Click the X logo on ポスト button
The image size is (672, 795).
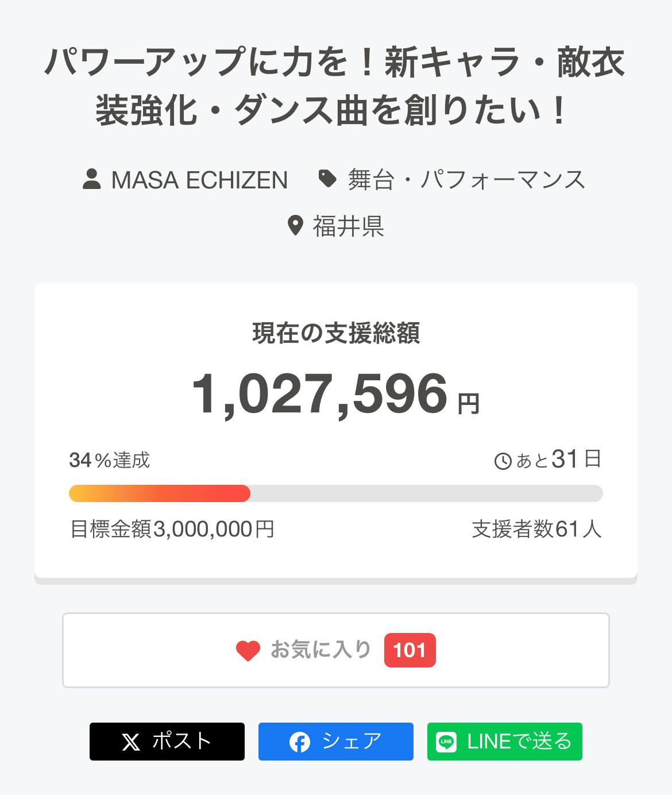[131, 742]
